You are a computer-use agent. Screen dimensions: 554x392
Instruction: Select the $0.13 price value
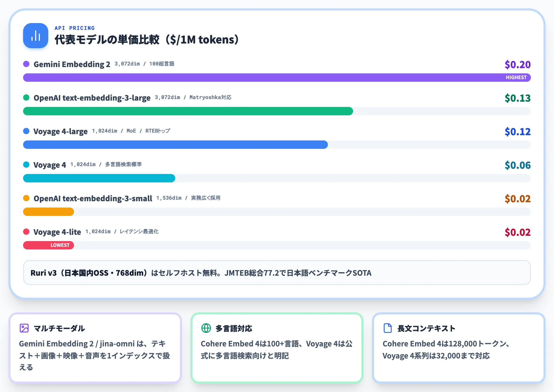[x=518, y=98]
